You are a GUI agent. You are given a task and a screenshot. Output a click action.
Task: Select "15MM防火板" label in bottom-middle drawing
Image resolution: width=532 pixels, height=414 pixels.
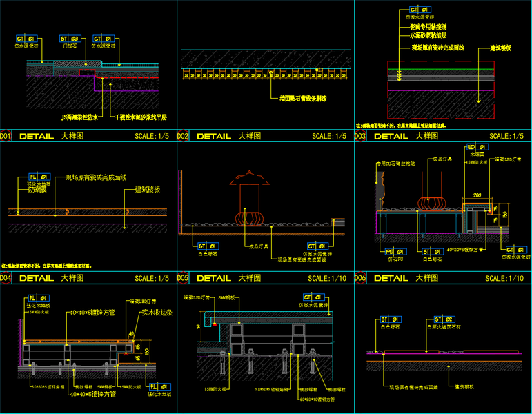[215, 389]
